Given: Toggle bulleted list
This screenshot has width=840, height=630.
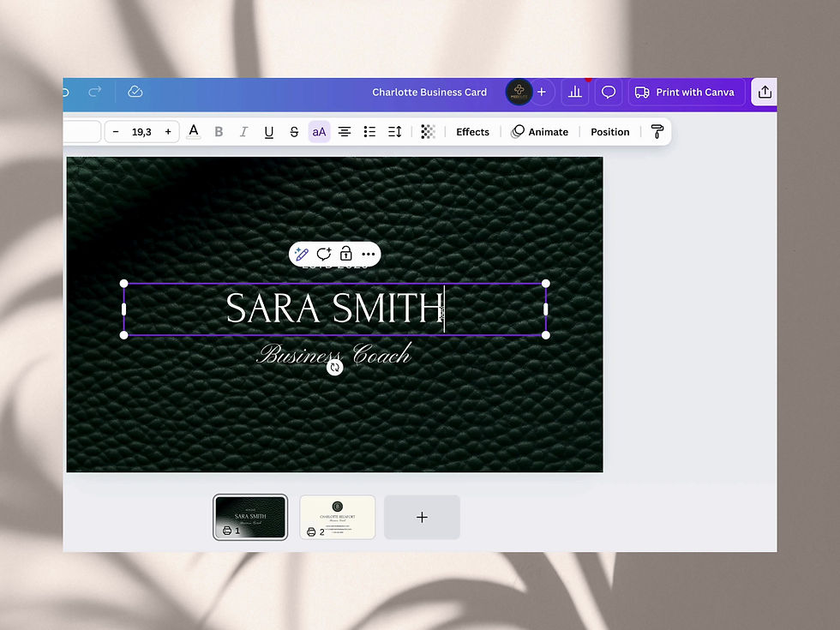Looking at the screenshot, I should tap(369, 132).
